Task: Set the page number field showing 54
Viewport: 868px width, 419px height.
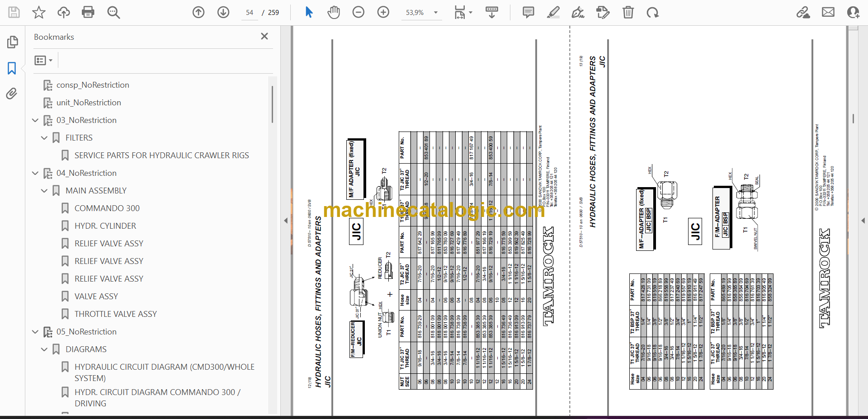Action: (x=250, y=13)
